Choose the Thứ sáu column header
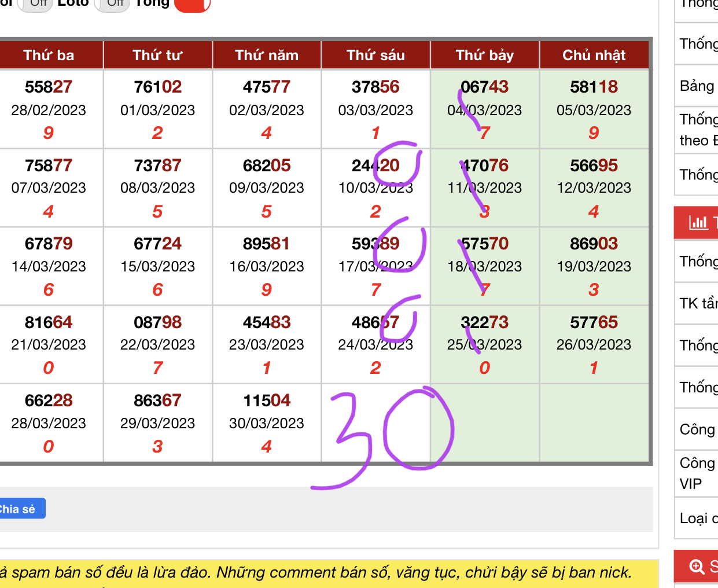Screen dimensions: 718x588 tap(375, 55)
